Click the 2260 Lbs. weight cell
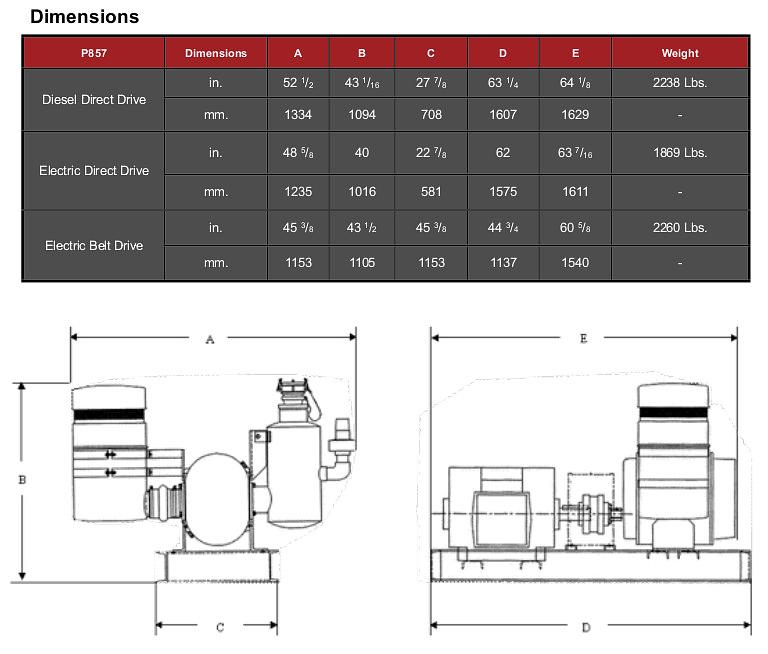768x654 pixels. click(680, 227)
